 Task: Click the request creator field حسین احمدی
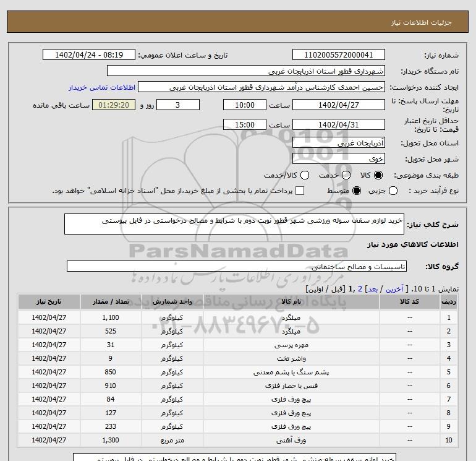[261, 87]
